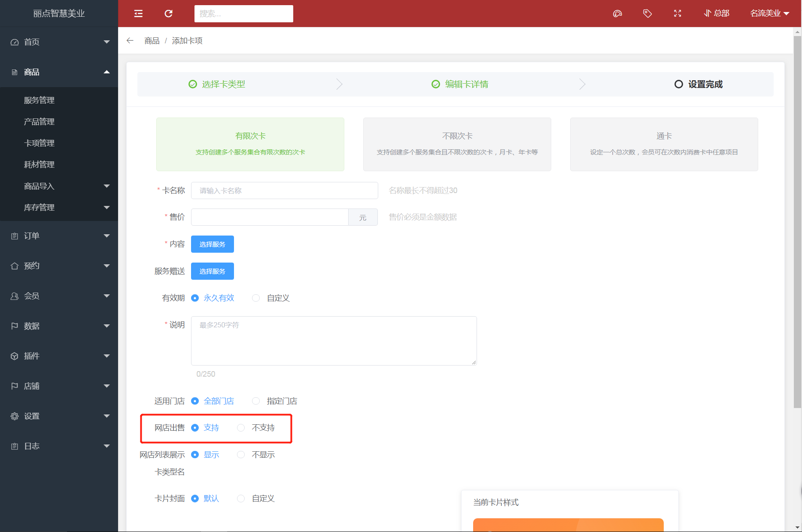The image size is (802, 532).
Task: Click the top search box
Action: [x=244, y=14]
